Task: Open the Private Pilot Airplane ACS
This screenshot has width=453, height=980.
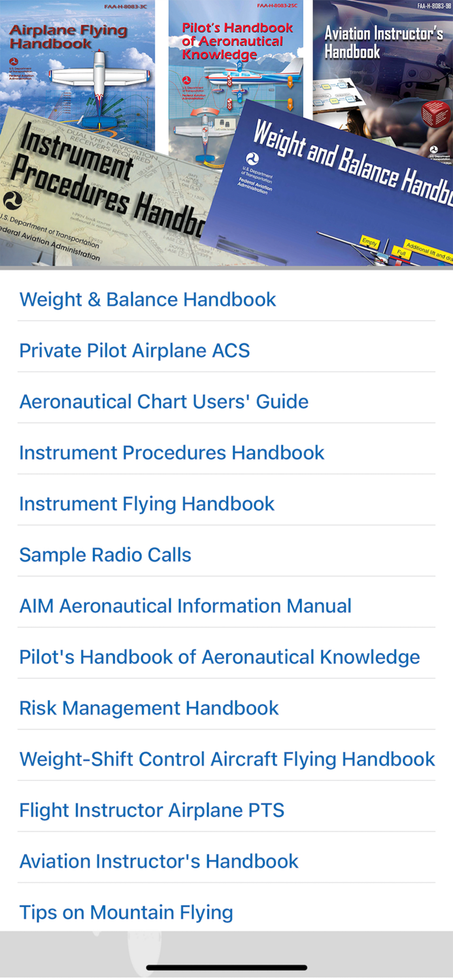Action: [x=135, y=350]
